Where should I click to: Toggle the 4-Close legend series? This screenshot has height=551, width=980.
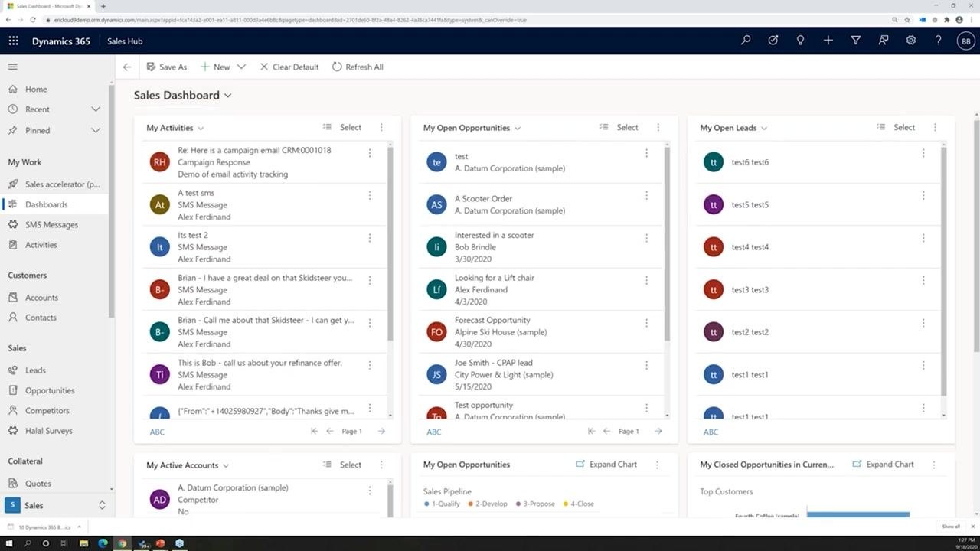579,504
